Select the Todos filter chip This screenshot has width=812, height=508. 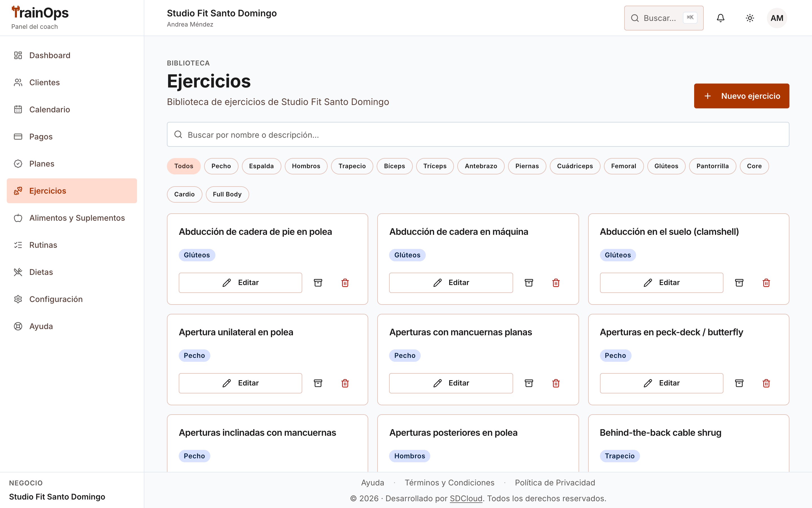click(x=184, y=166)
